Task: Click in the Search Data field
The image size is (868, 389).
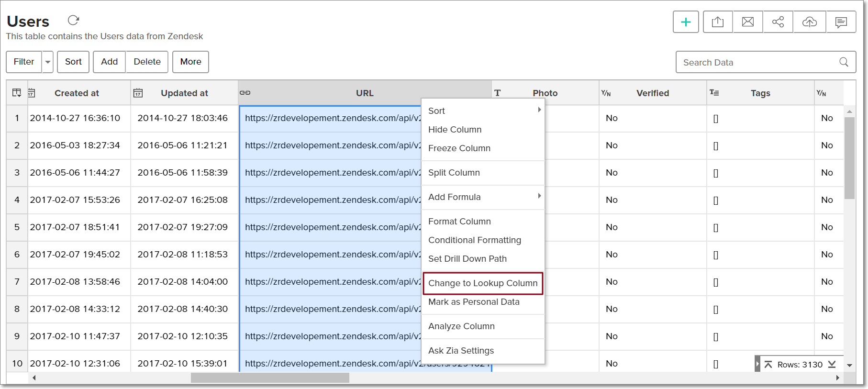Action: coord(756,62)
